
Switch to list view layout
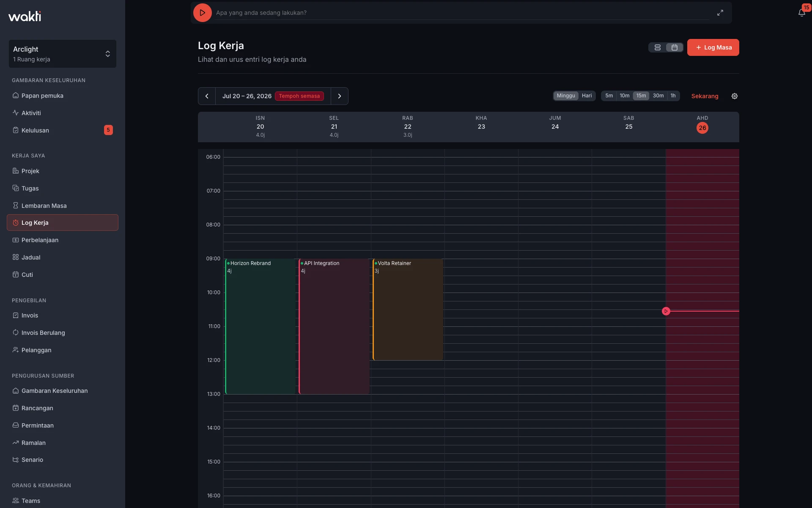click(x=657, y=47)
